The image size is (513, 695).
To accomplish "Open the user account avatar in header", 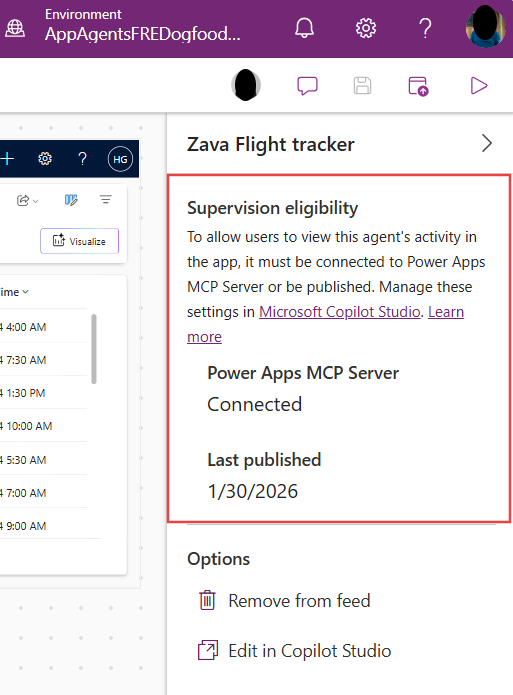I will tap(486, 27).
